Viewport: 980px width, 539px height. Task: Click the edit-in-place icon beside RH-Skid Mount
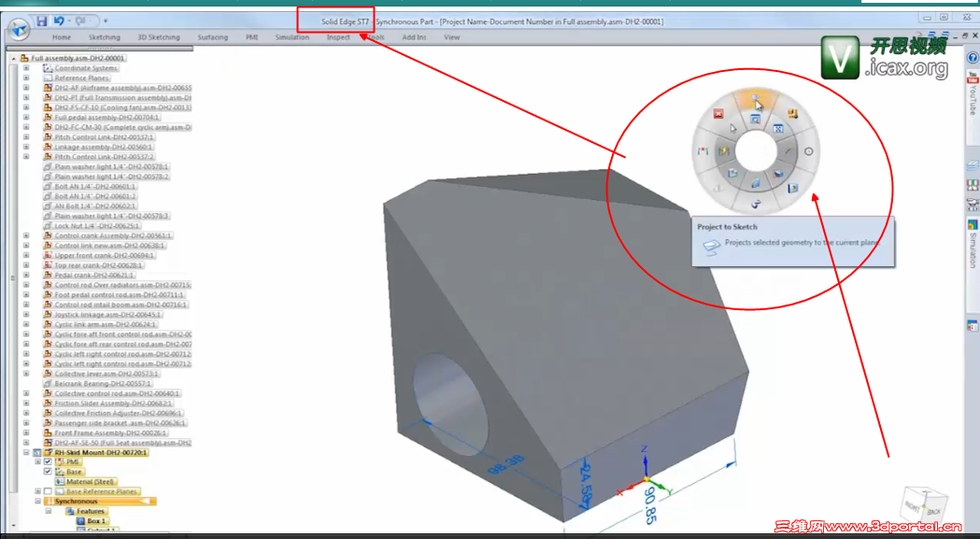[36, 452]
